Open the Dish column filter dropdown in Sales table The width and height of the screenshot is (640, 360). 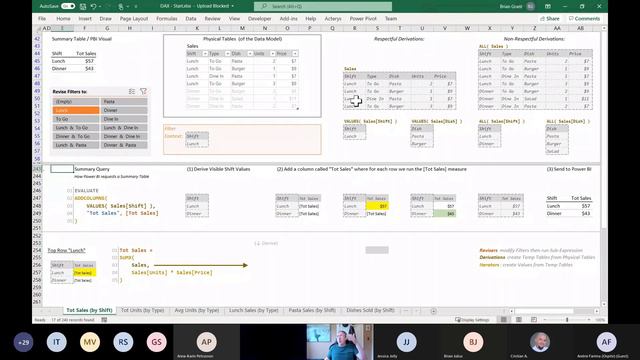point(250,53)
